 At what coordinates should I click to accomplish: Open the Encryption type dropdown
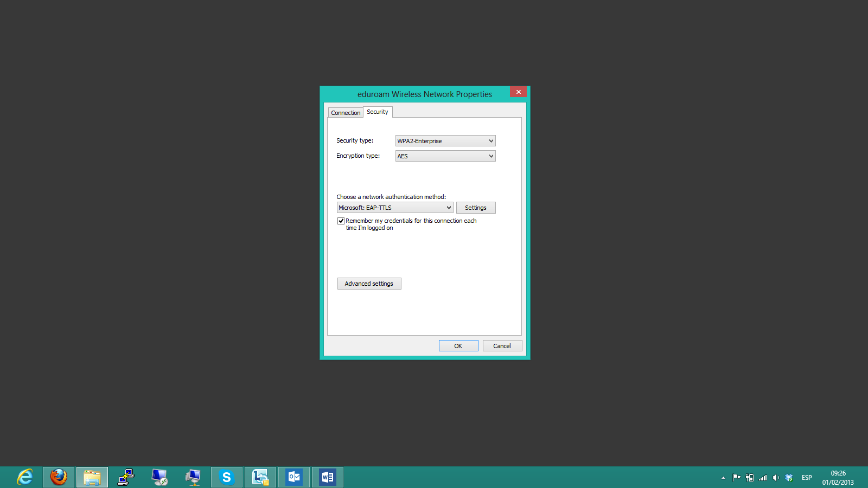click(445, 156)
